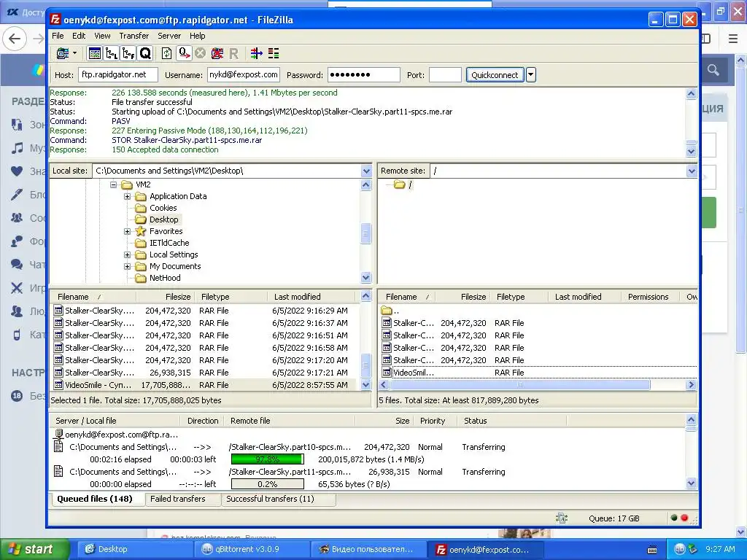
Task: Open remote parent directory '..' folder
Action: click(391, 311)
